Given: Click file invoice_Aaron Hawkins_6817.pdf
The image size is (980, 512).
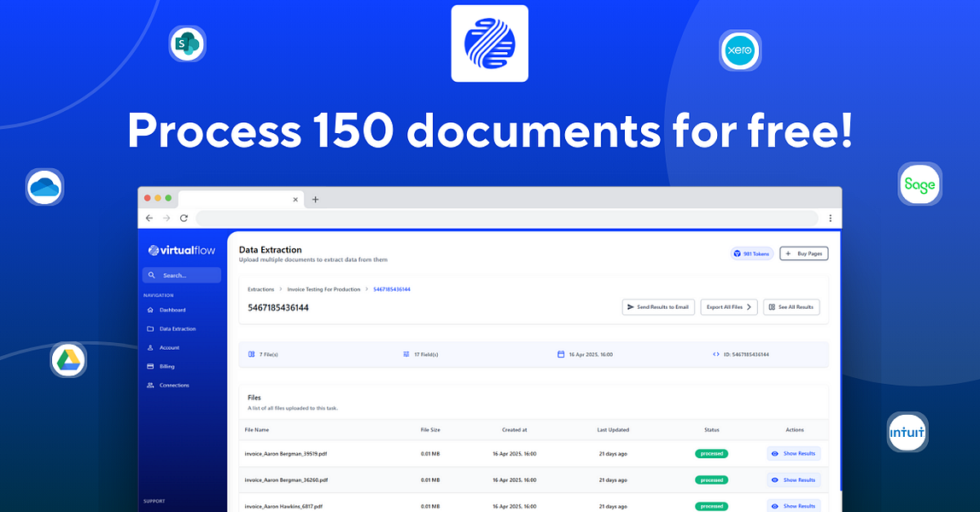Looking at the screenshot, I should click(283, 506).
